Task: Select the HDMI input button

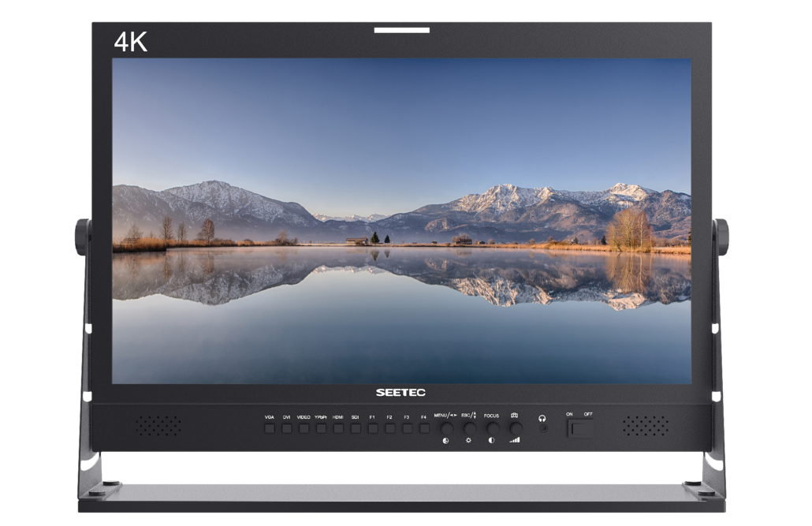Action: [x=338, y=428]
